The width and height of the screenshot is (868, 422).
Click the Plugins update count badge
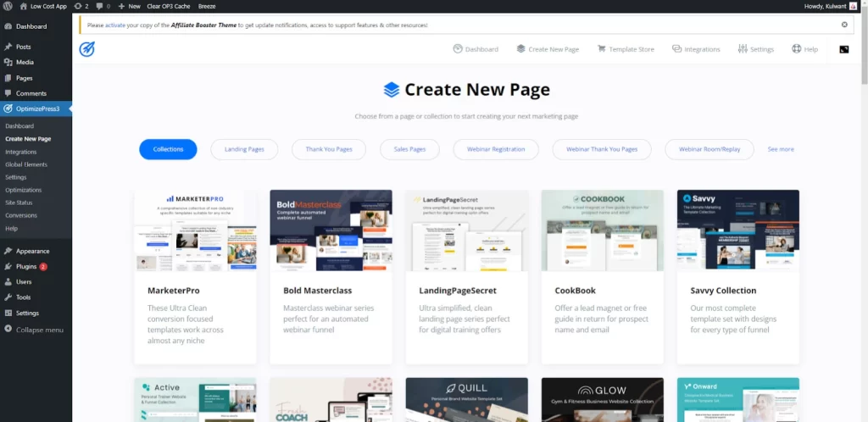click(43, 267)
